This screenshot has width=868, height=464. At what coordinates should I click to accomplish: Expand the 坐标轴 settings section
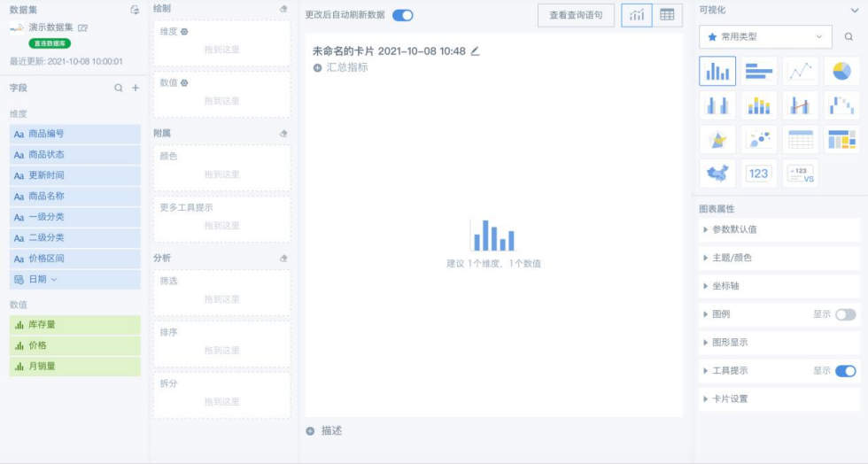click(x=725, y=286)
